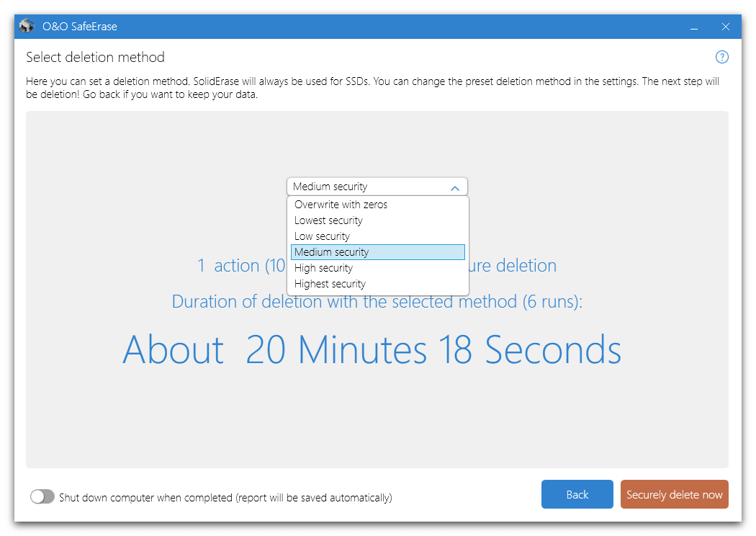Screen dimensions: 756x536
Task: Go Back to the previous step
Action: coord(577,494)
